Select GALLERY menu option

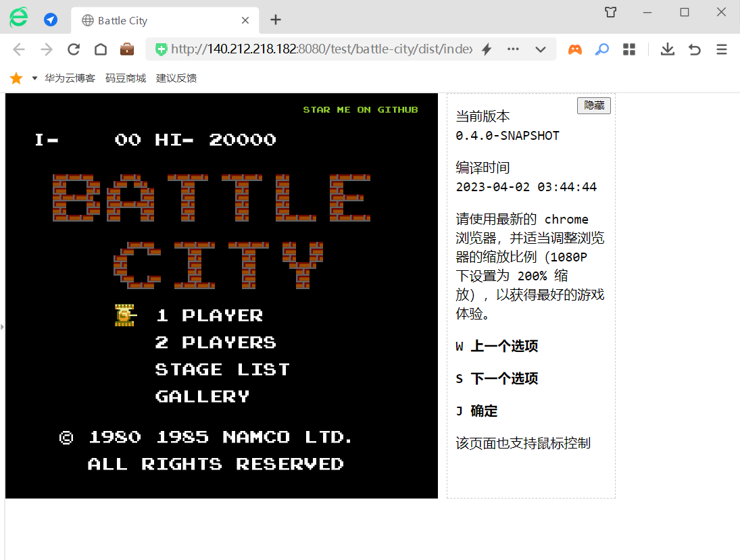click(x=203, y=397)
